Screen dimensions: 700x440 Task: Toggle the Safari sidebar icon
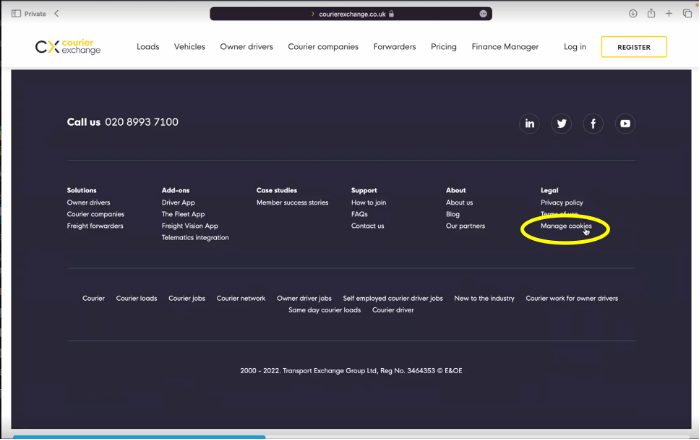pyautogui.click(x=16, y=13)
